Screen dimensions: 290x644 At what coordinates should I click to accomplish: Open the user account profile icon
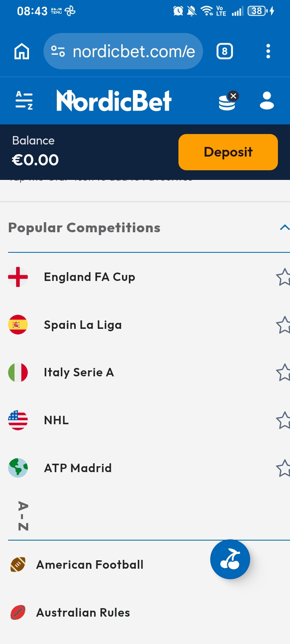[267, 101]
